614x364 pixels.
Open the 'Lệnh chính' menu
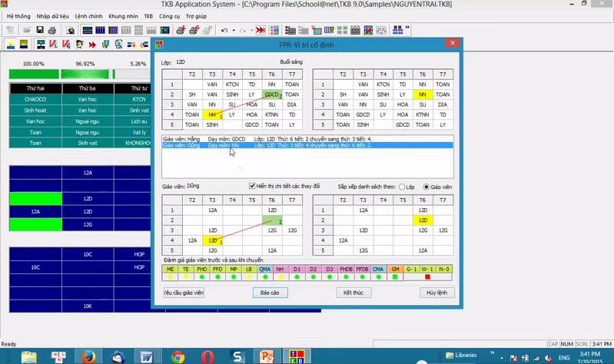tap(88, 16)
